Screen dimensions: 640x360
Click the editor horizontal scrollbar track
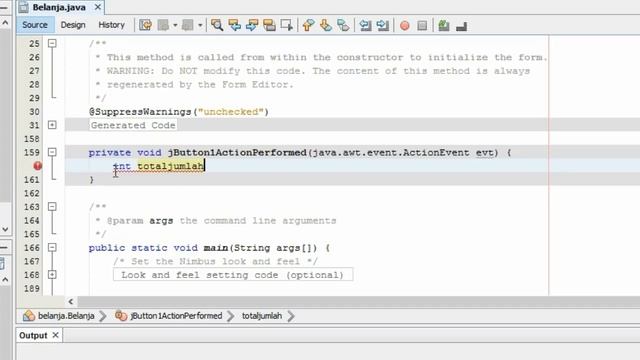(359, 302)
